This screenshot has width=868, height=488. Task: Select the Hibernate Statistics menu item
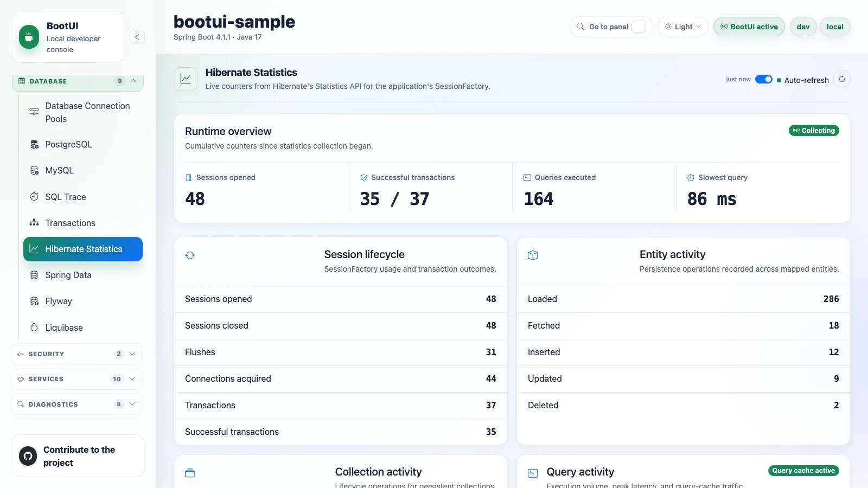[x=82, y=249]
